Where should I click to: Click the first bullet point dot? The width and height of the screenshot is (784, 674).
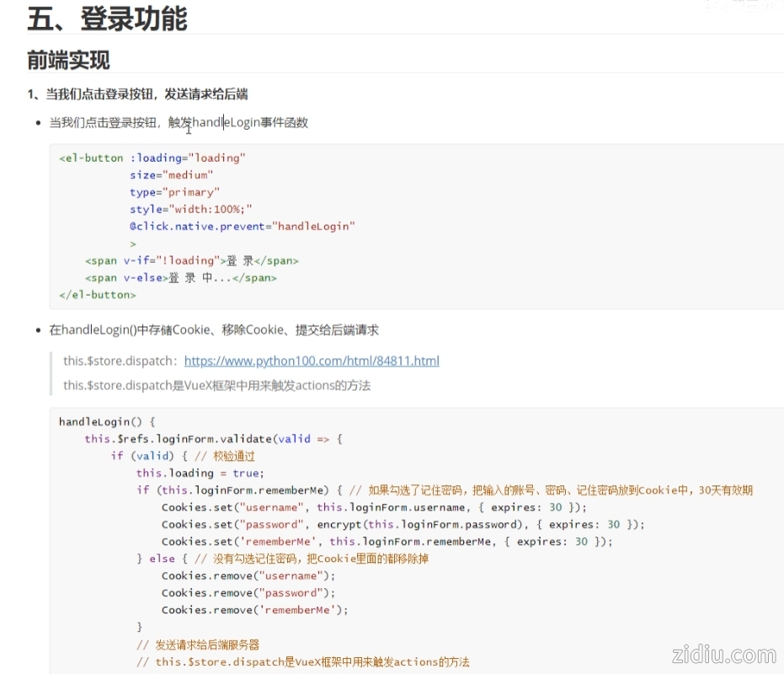click(x=38, y=124)
